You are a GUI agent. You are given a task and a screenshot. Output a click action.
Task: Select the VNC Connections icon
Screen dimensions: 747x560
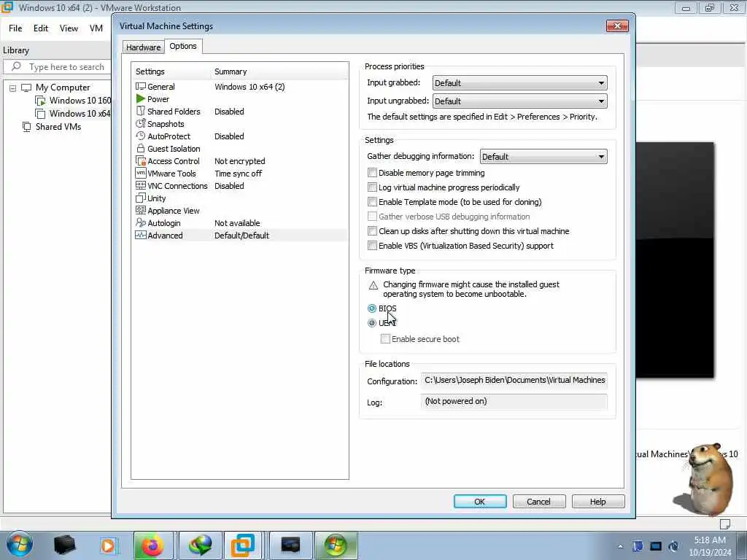tap(141, 186)
